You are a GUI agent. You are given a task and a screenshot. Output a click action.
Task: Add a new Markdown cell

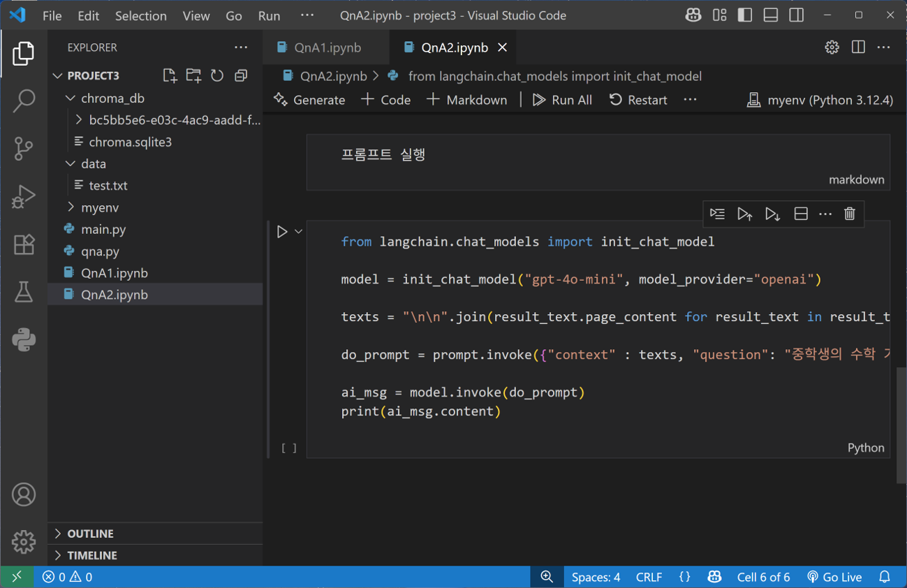466,100
